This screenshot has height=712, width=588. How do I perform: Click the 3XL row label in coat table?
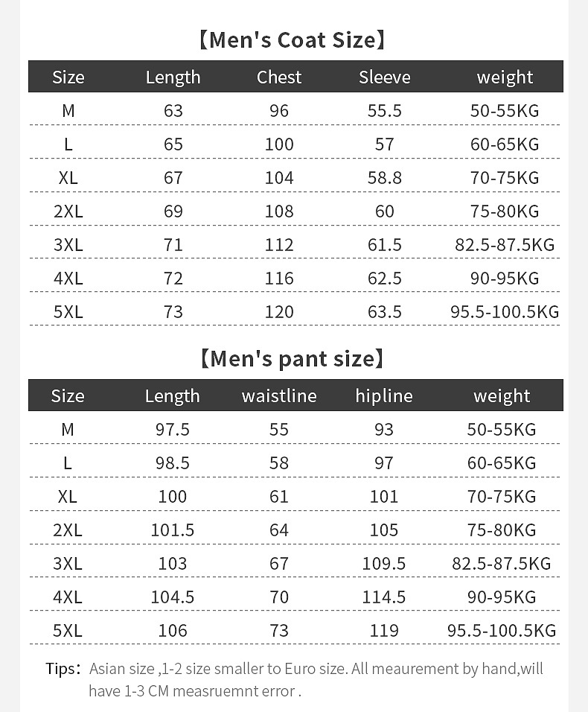coord(68,245)
